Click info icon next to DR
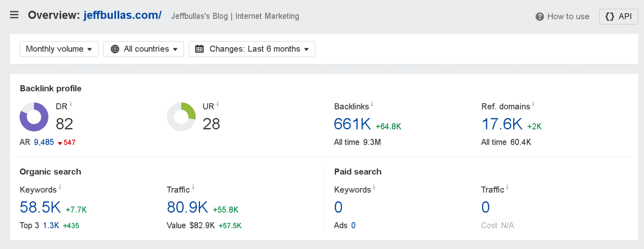The image size is (644, 249). 71,104
